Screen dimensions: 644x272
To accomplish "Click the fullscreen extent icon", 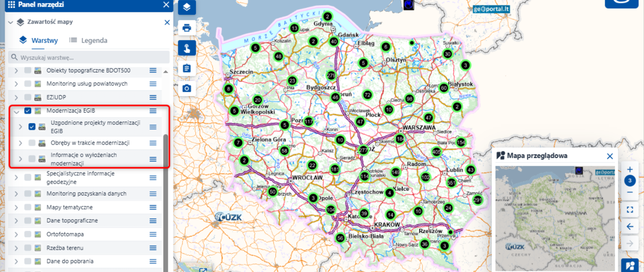I will 630,210.
